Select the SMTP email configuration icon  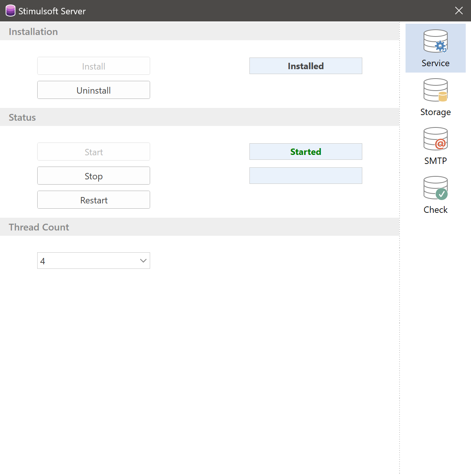(x=435, y=139)
